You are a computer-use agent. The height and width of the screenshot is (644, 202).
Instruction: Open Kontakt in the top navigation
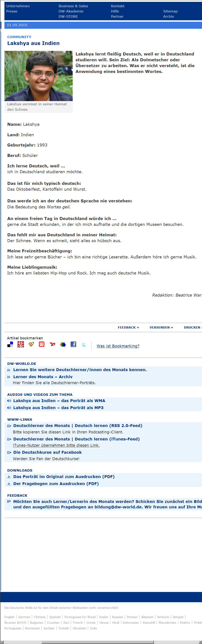click(118, 6)
